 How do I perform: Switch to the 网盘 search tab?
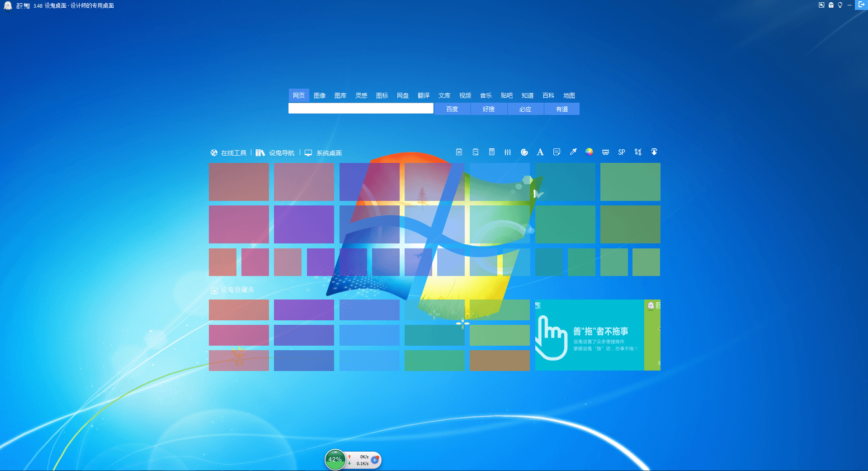pos(403,95)
